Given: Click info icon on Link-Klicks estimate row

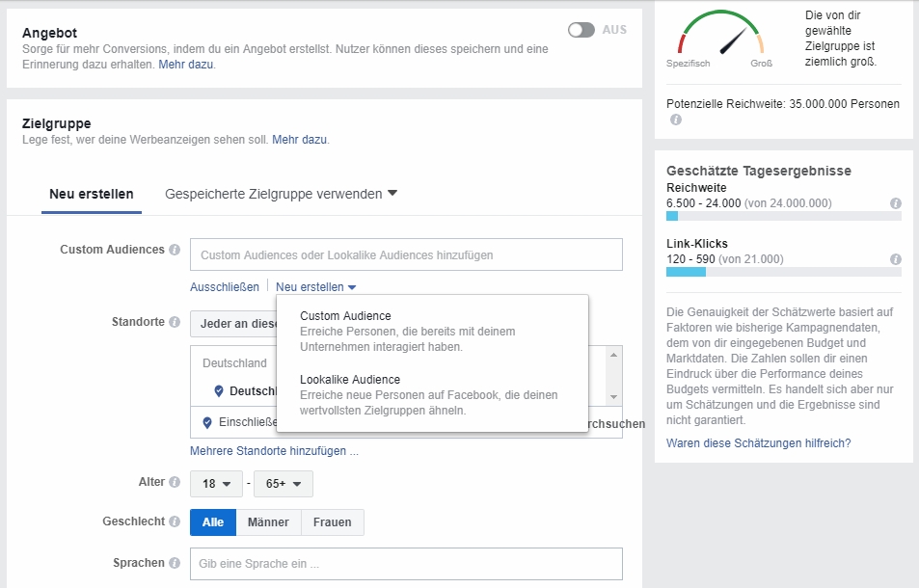Looking at the screenshot, I should pyautogui.click(x=895, y=259).
